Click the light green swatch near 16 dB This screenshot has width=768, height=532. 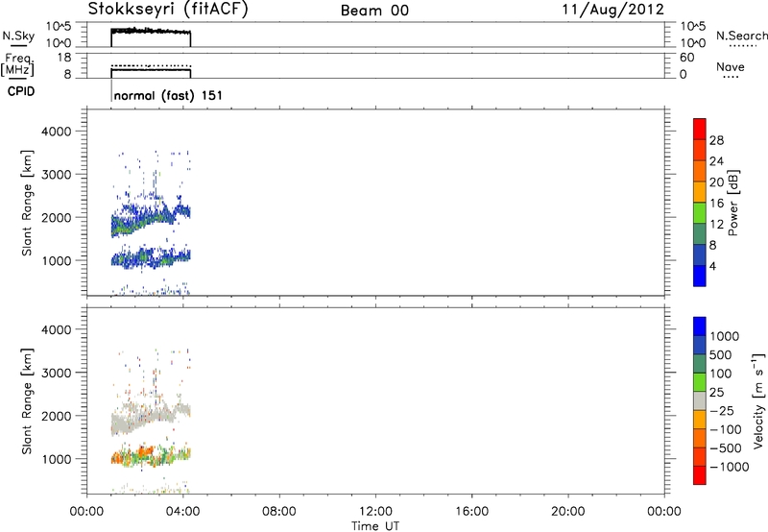coord(700,212)
